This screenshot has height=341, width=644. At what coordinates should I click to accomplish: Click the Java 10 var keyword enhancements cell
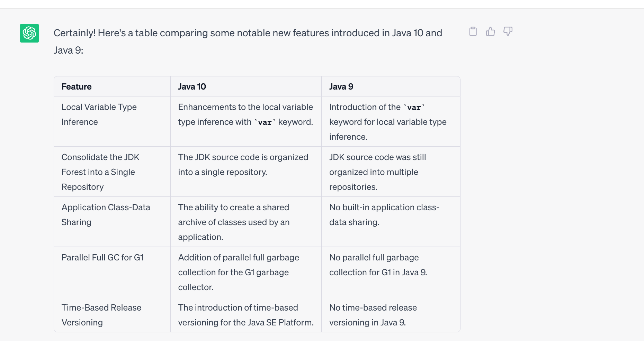(x=246, y=121)
